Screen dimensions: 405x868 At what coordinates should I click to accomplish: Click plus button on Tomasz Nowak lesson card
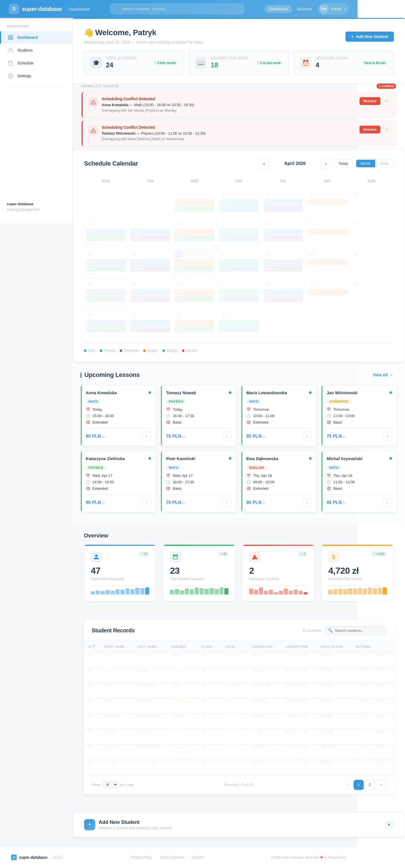pyautogui.click(x=227, y=436)
